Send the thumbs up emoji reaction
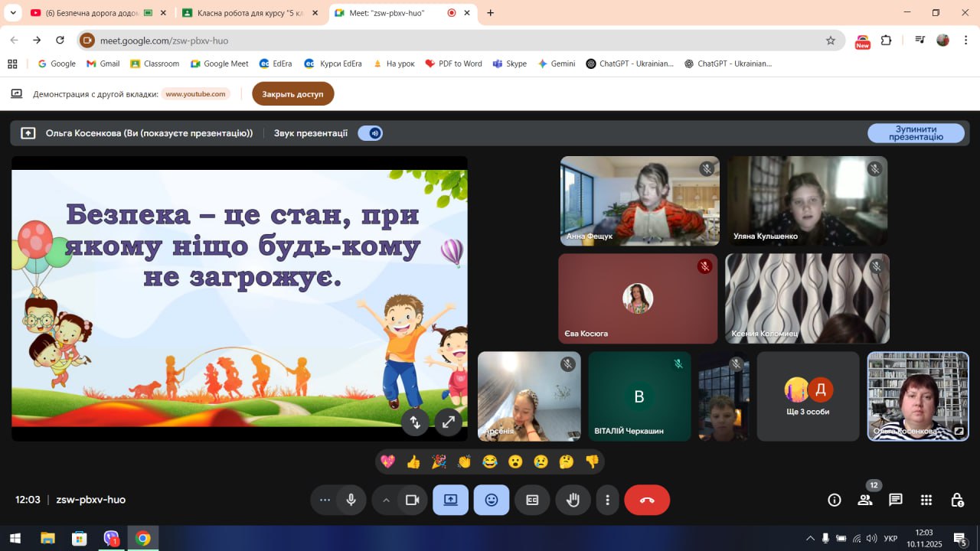 pyautogui.click(x=413, y=461)
